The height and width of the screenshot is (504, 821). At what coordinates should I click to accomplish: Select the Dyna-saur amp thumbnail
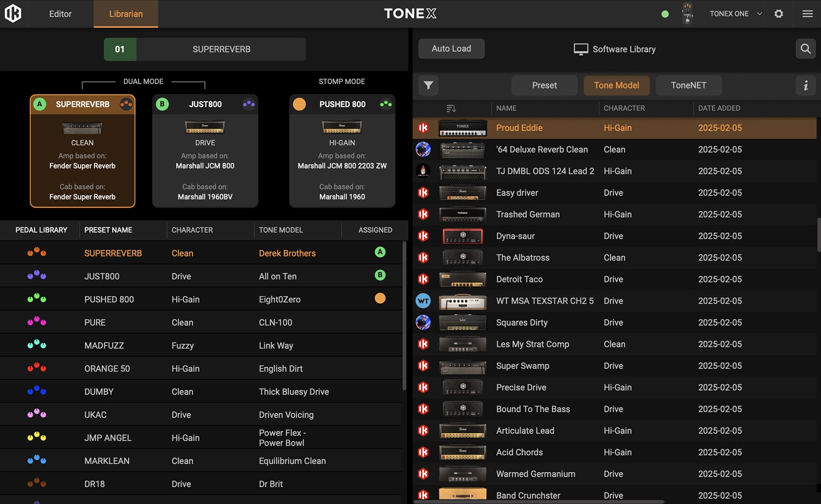[462, 236]
